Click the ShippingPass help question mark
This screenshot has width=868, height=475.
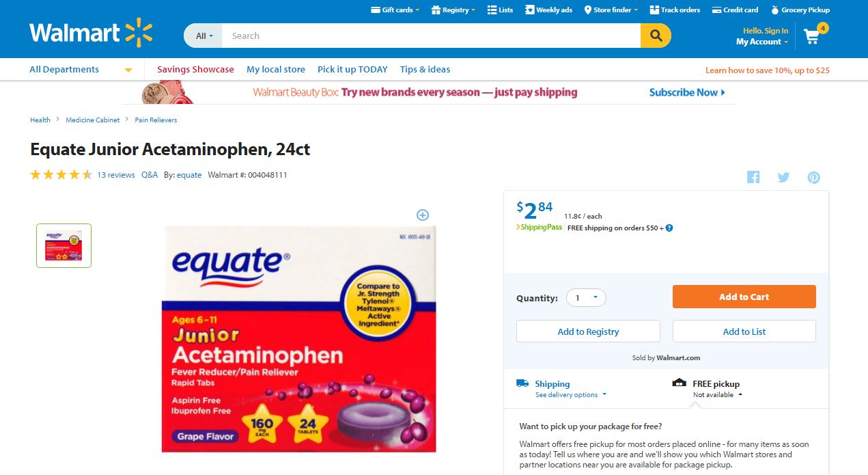(669, 228)
